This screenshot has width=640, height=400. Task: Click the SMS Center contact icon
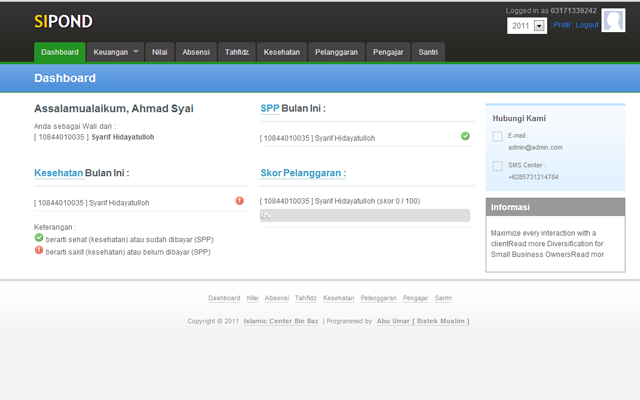pos(498,166)
